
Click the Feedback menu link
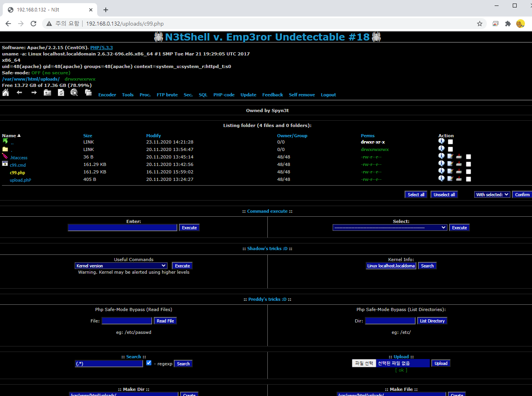(272, 95)
